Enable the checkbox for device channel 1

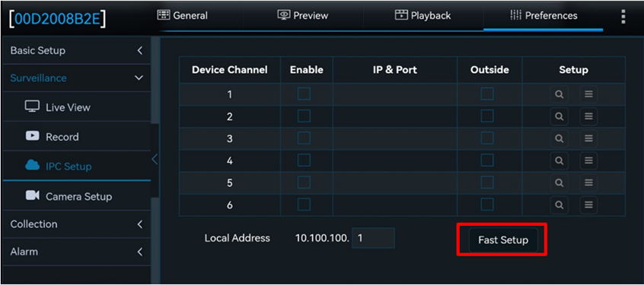pyautogui.click(x=304, y=94)
